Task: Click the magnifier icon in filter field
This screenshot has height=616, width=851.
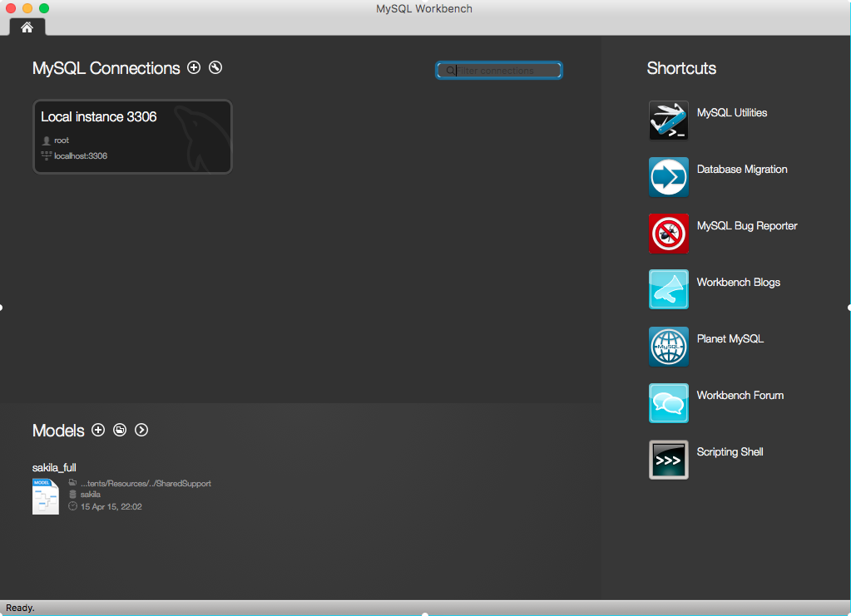Action: 451,71
